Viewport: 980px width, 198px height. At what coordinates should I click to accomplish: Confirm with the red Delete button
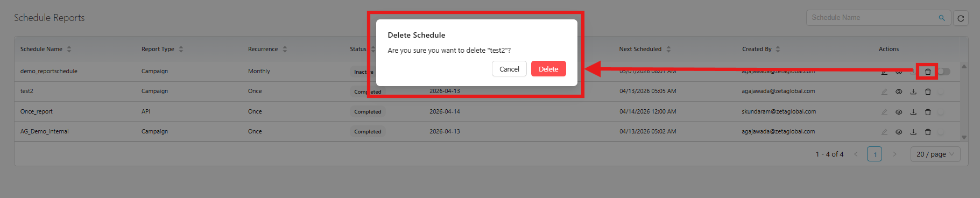coord(548,69)
